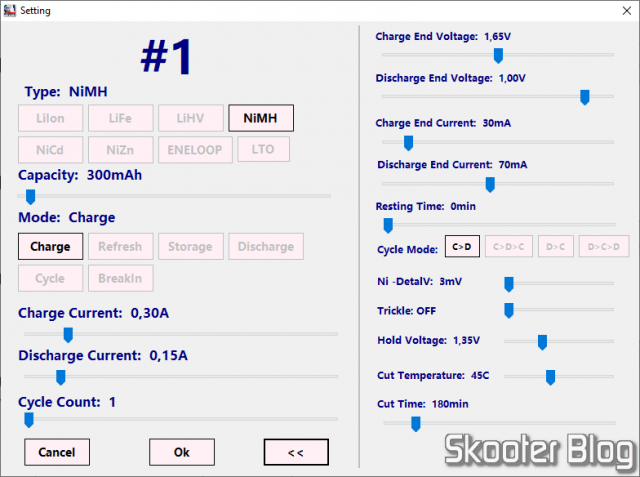This screenshot has width=640, height=477.
Task: Click the 'Ni -DetalV: 3mV' label
Action: coord(420,281)
